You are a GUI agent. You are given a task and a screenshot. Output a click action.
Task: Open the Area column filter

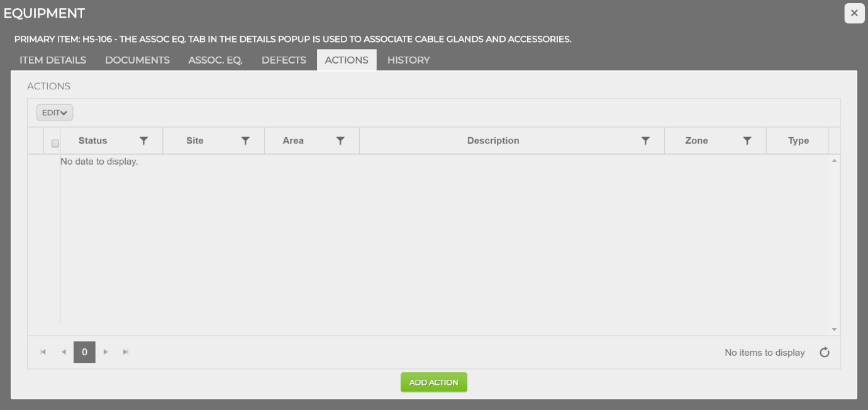tap(340, 140)
